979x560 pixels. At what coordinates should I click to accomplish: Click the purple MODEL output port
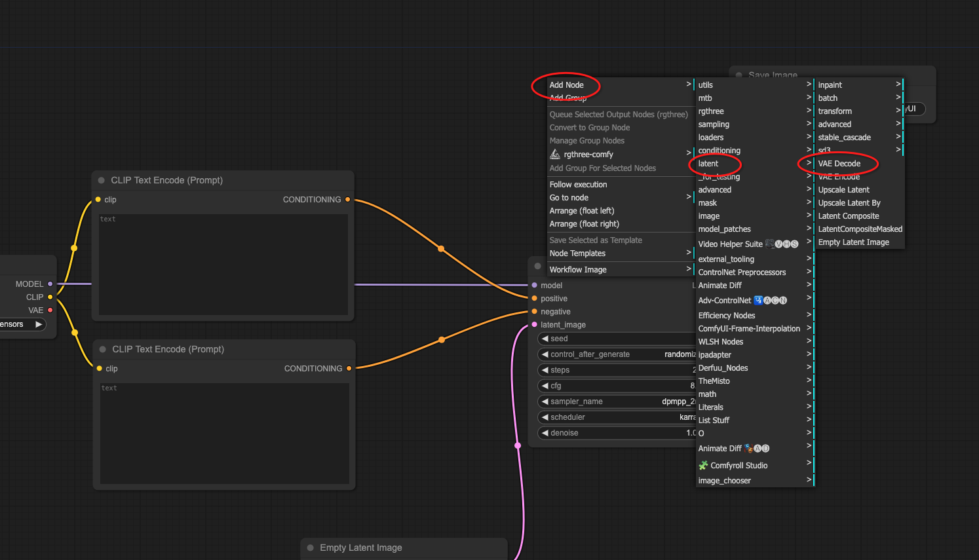[x=50, y=284]
